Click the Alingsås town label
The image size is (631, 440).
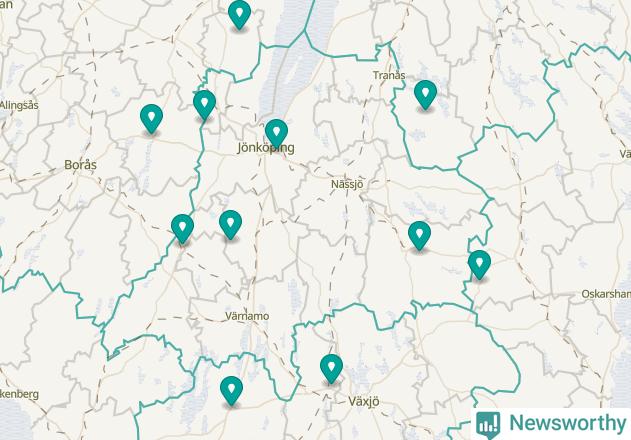pos(19,105)
